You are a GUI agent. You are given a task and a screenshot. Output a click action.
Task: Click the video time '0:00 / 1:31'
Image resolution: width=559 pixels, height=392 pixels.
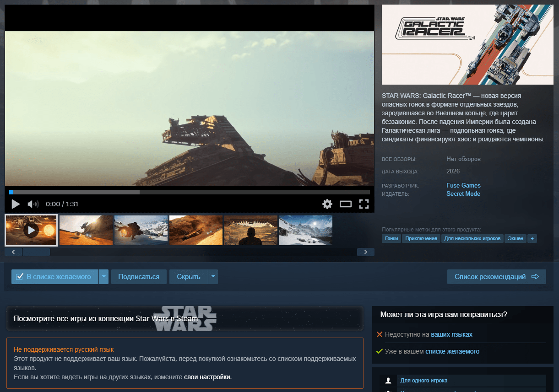(x=62, y=204)
